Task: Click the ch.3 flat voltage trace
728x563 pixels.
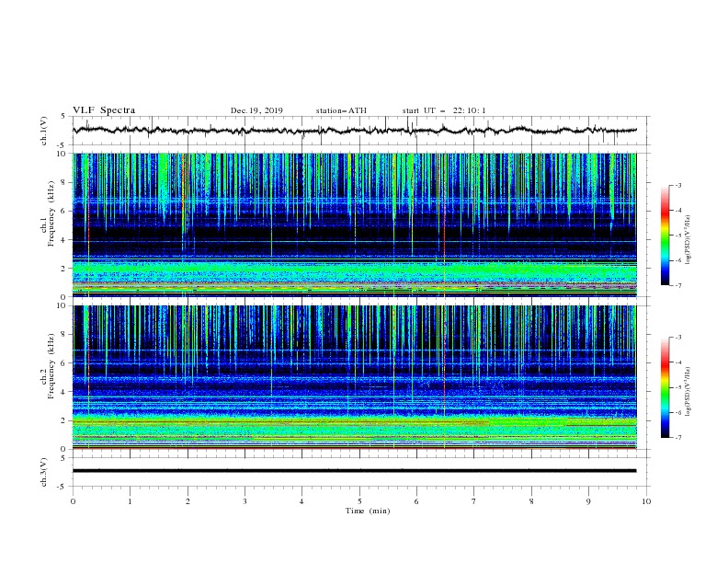Action: (355, 471)
